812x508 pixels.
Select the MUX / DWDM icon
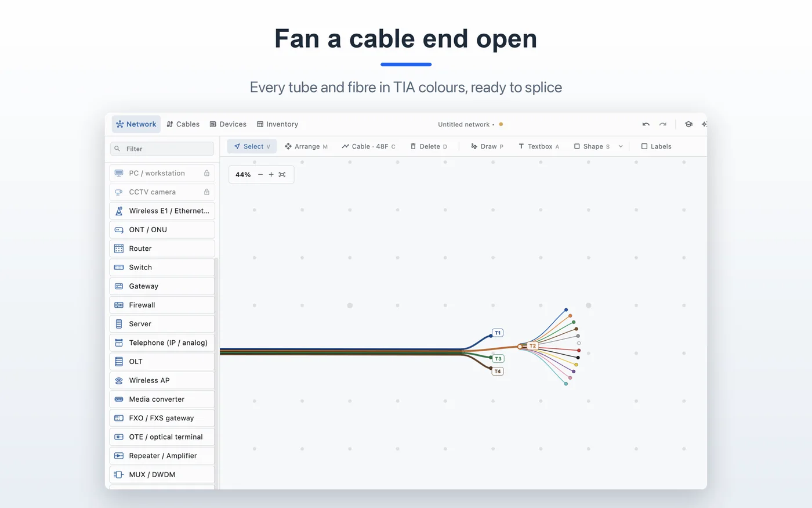tap(119, 475)
